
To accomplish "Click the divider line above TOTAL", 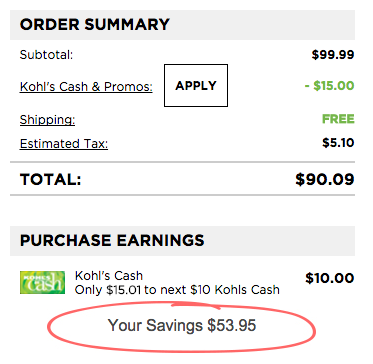I will click(182, 162).
